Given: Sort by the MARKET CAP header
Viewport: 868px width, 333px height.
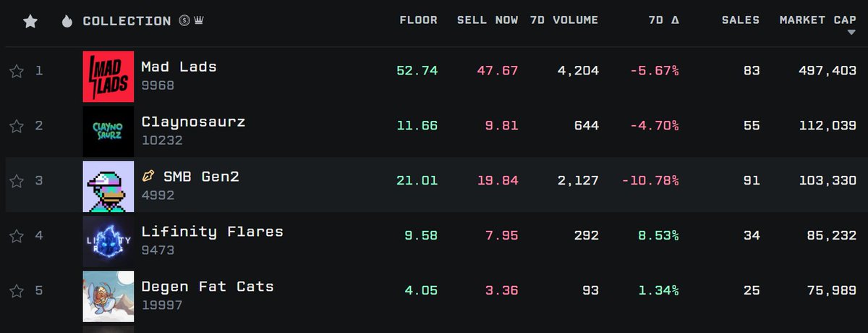Looking at the screenshot, I should pos(818,20).
